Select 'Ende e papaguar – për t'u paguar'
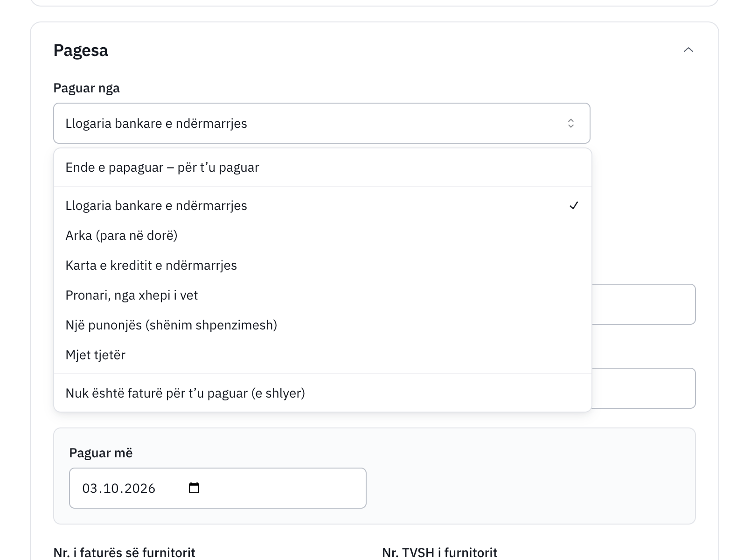 point(323,168)
